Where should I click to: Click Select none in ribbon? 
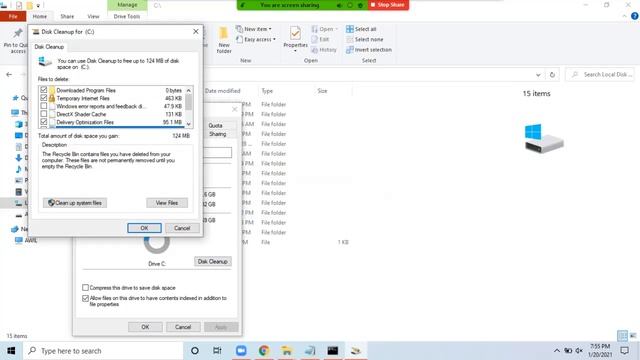click(364, 40)
